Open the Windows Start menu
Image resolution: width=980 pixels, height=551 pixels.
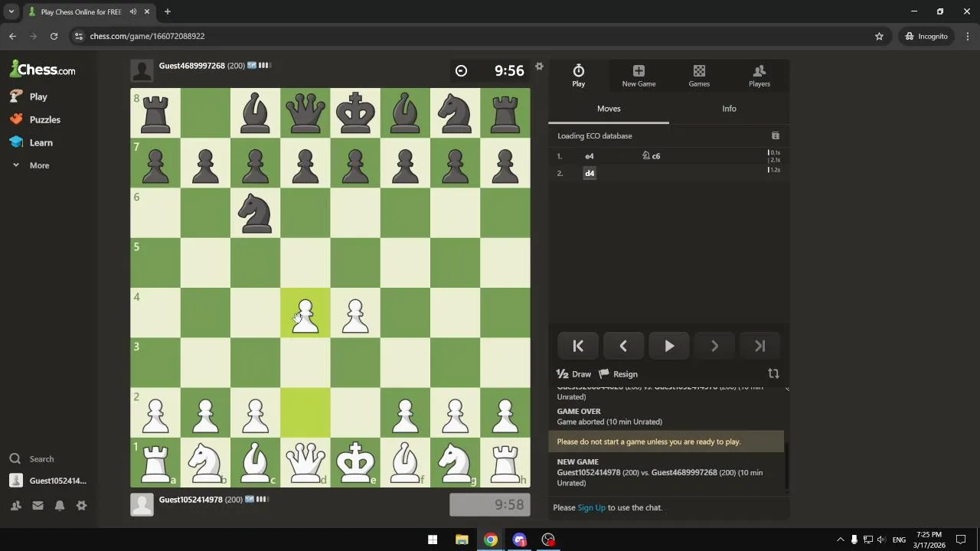433,540
